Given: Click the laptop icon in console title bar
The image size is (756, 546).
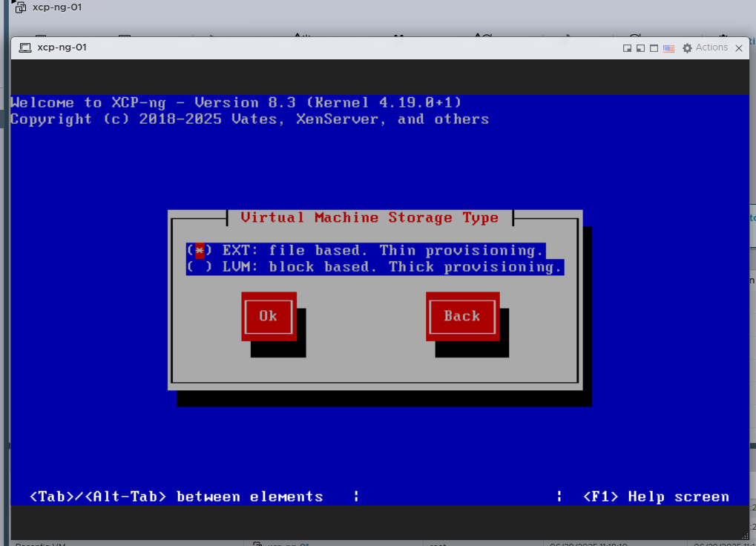Looking at the screenshot, I should click(x=25, y=47).
